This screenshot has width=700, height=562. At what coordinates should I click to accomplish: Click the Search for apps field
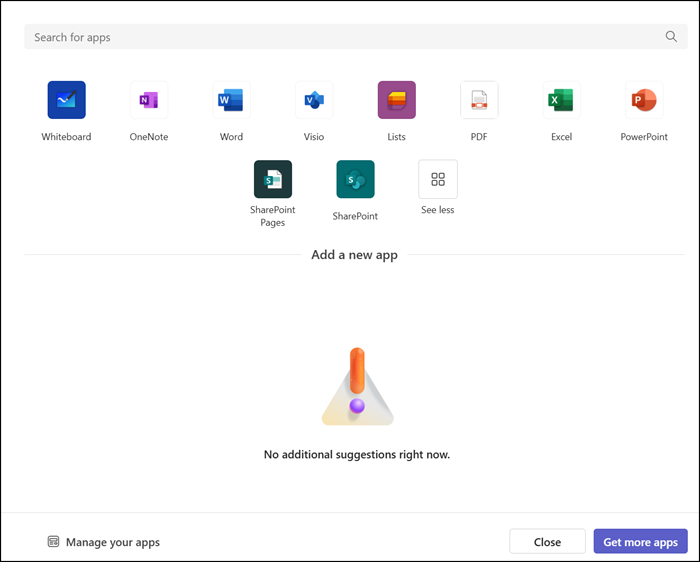point(340,37)
